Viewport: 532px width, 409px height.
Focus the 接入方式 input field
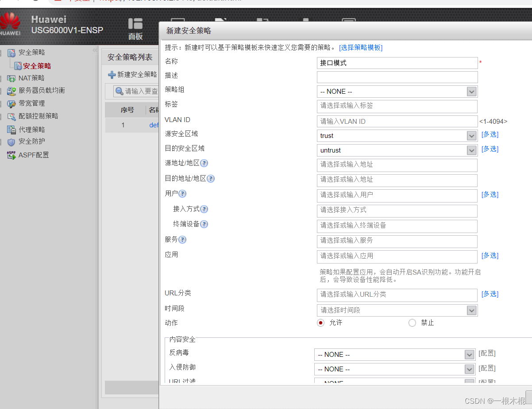[x=397, y=210]
